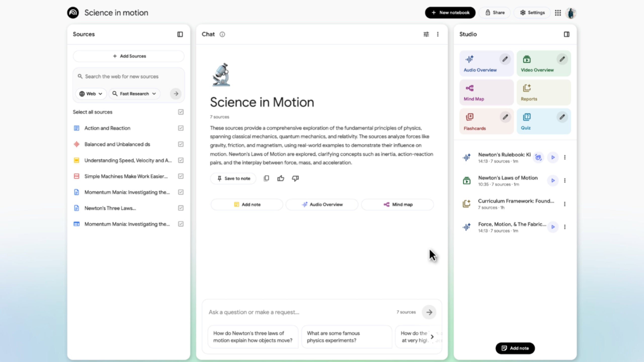The height and width of the screenshot is (362, 644).
Task: Copy the notebook summary text
Action: pos(266,178)
